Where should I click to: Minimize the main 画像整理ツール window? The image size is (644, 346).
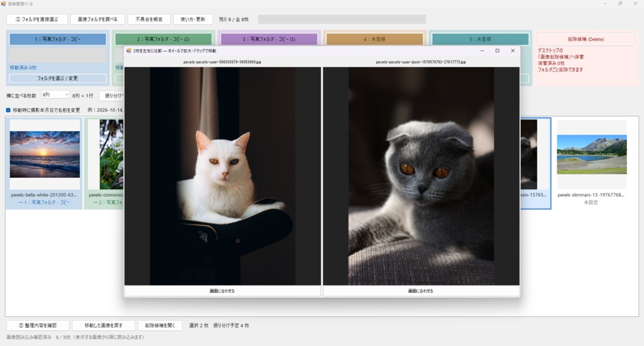[605, 4]
